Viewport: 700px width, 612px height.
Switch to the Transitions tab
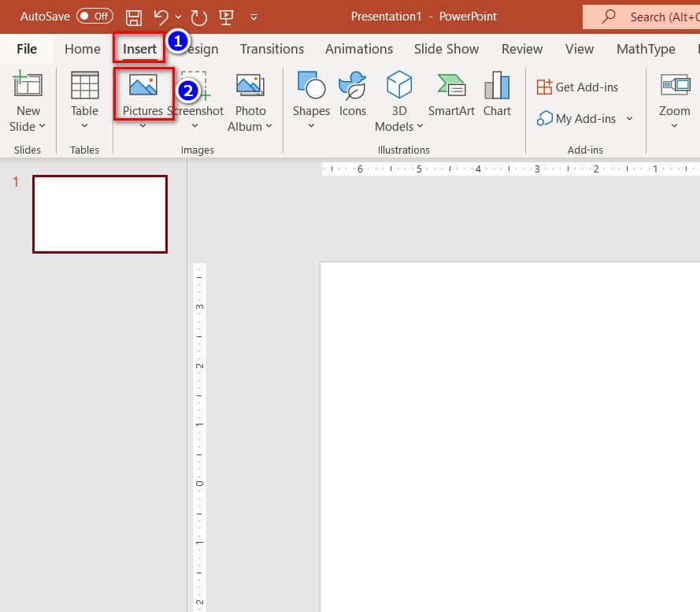272,49
